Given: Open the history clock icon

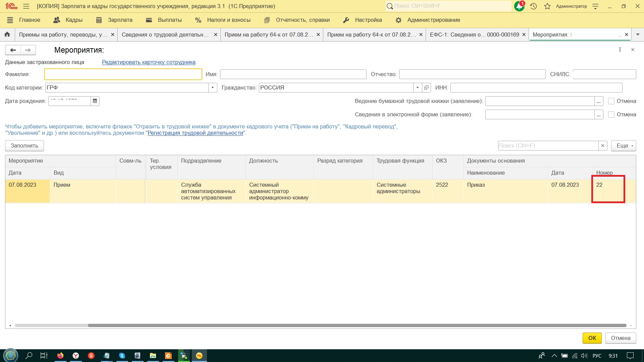Looking at the screenshot, I should point(533,6).
